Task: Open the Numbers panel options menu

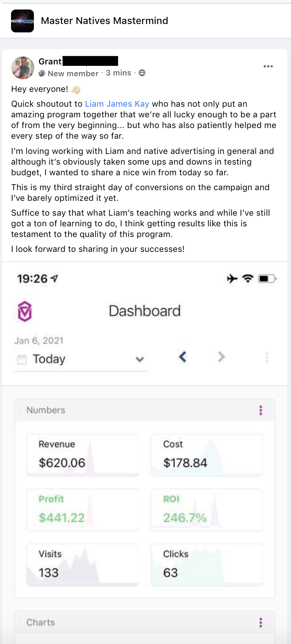Action: point(261,410)
